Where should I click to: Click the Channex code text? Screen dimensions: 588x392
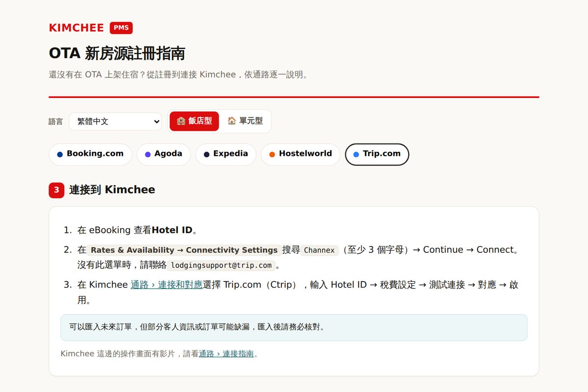point(319,250)
